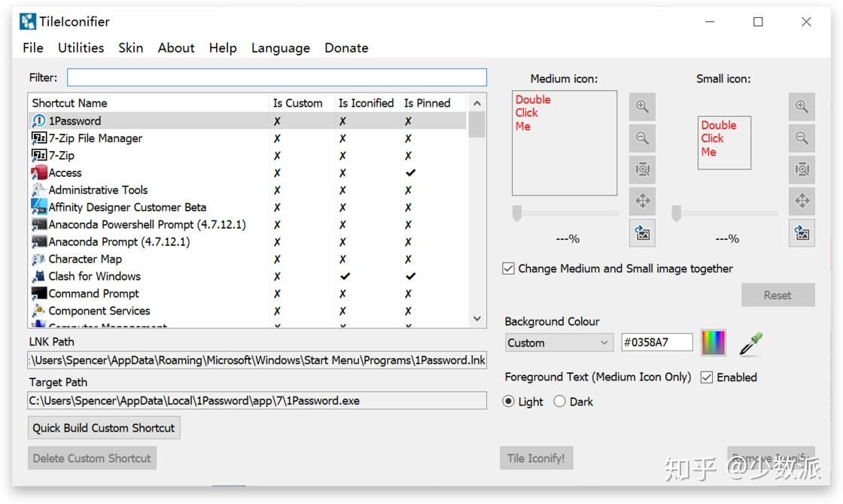The width and height of the screenshot is (843, 504).
Task: Center the medium icon image
Action: pyautogui.click(x=642, y=201)
